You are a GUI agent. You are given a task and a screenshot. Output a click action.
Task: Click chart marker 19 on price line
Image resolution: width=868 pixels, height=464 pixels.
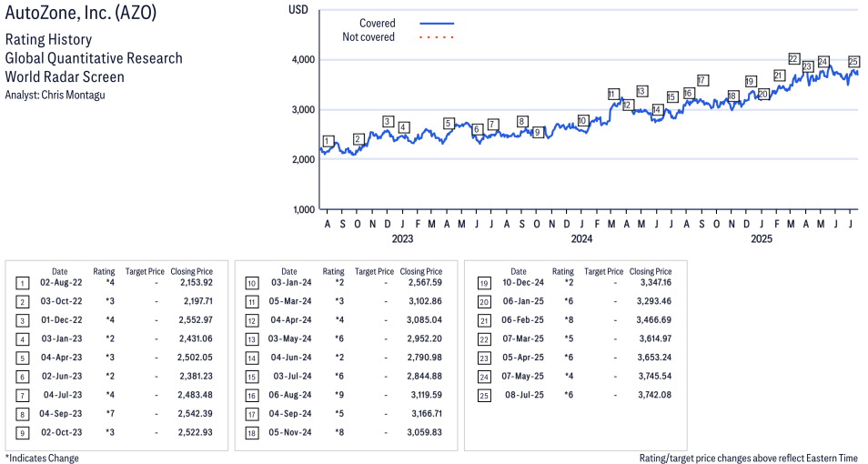750,81
